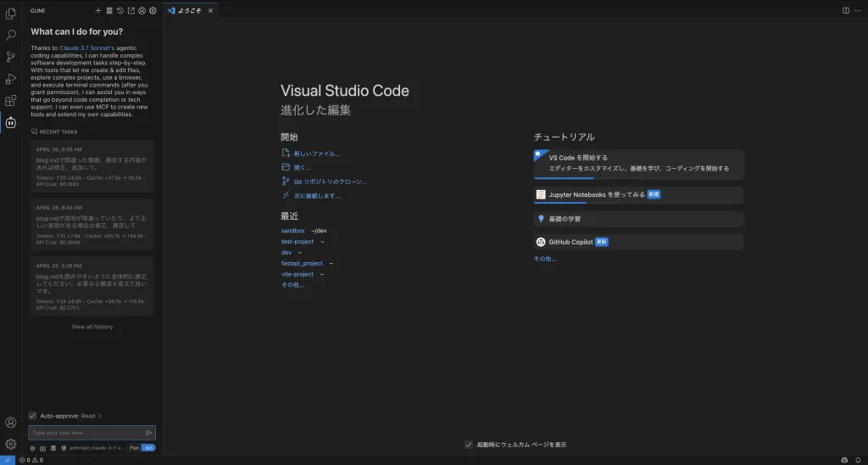Close the ようこそ tab
This screenshot has width=868, height=465.
[x=210, y=10]
